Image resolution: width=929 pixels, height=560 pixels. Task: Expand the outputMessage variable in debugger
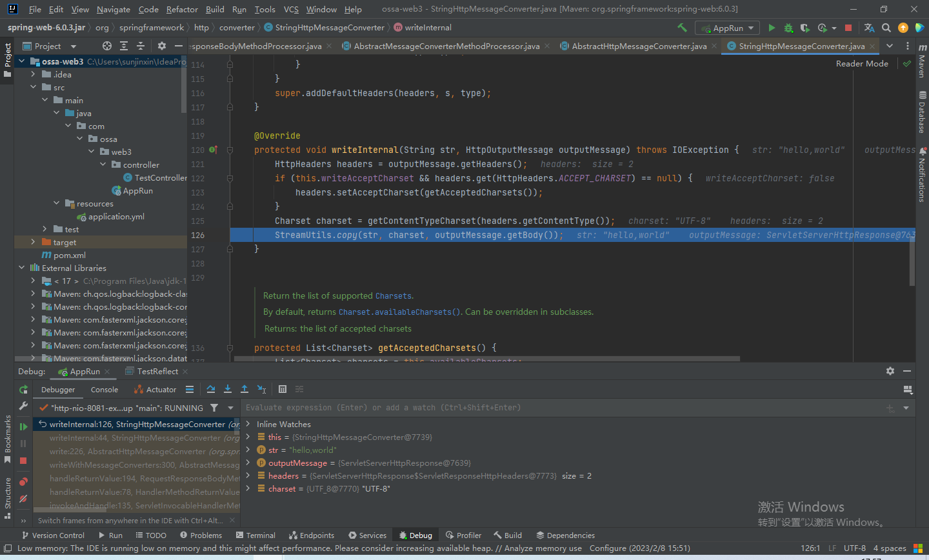[248, 463]
